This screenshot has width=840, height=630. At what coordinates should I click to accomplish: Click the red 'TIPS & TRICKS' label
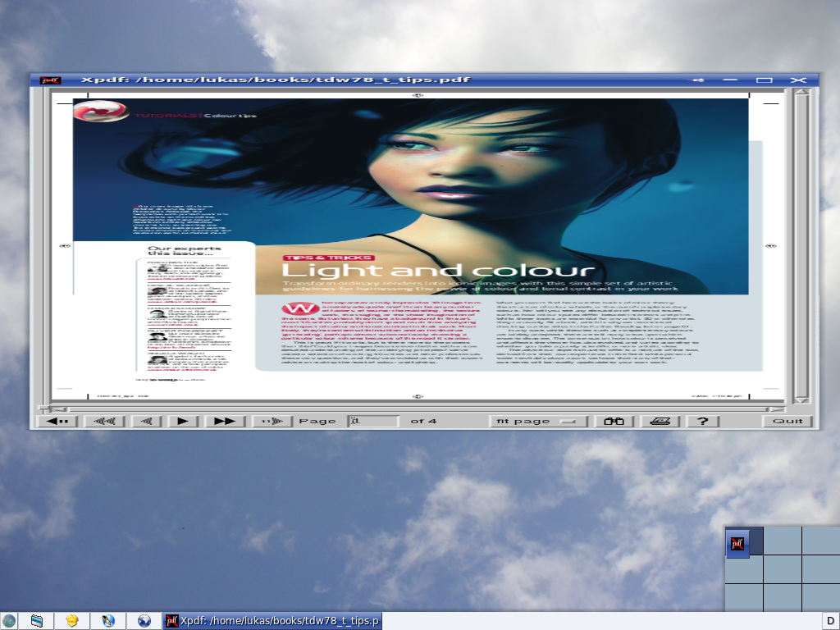point(328,258)
